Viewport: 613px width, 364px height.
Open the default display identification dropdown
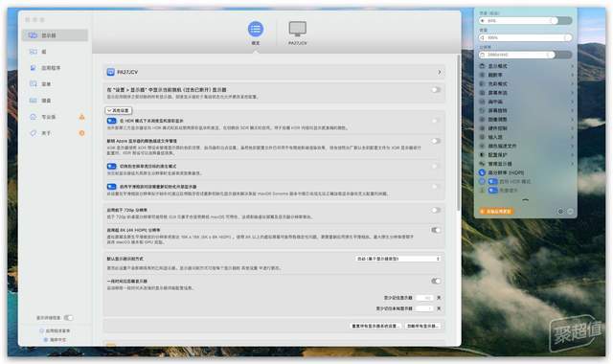398,259
